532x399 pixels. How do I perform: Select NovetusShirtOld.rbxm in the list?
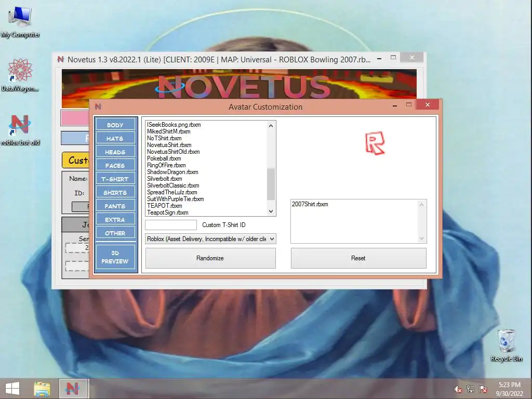[x=174, y=152]
